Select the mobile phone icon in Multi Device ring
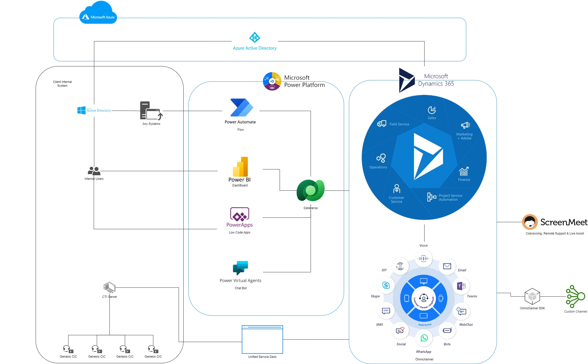 pos(407,298)
